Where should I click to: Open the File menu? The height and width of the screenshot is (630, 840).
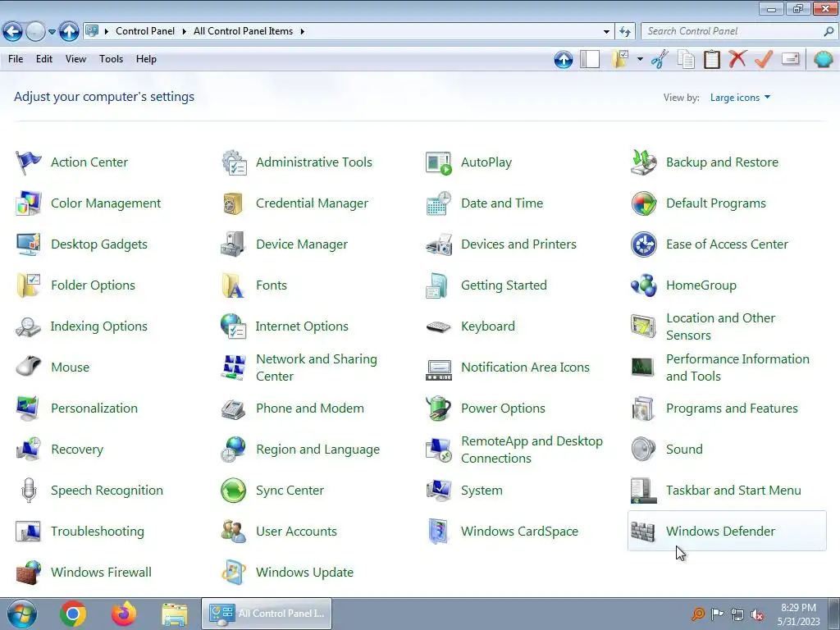(16, 59)
